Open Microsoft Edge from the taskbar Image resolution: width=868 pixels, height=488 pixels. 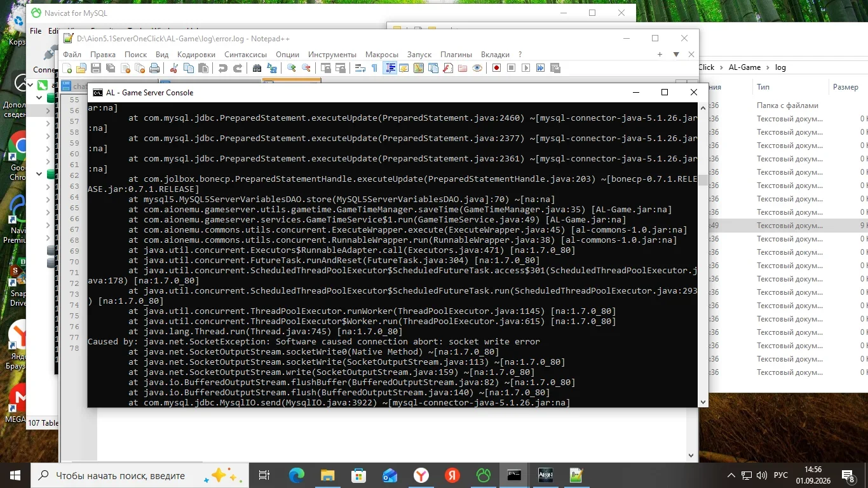click(297, 475)
